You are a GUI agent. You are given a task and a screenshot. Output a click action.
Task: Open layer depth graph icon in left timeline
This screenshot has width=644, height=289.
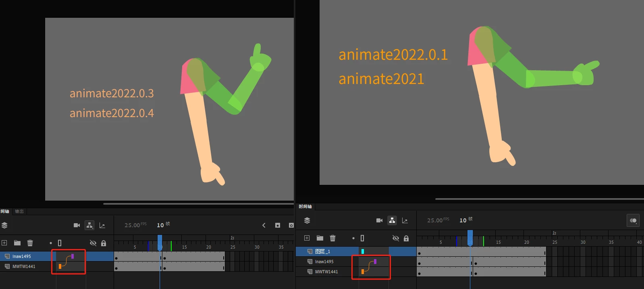[x=102, y=225]
